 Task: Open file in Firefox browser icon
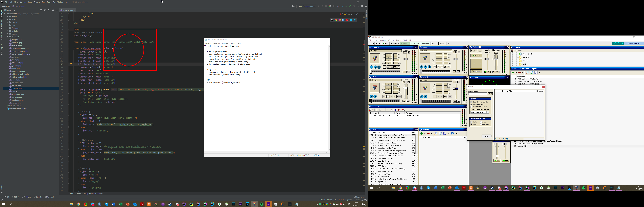coord(340,20)
